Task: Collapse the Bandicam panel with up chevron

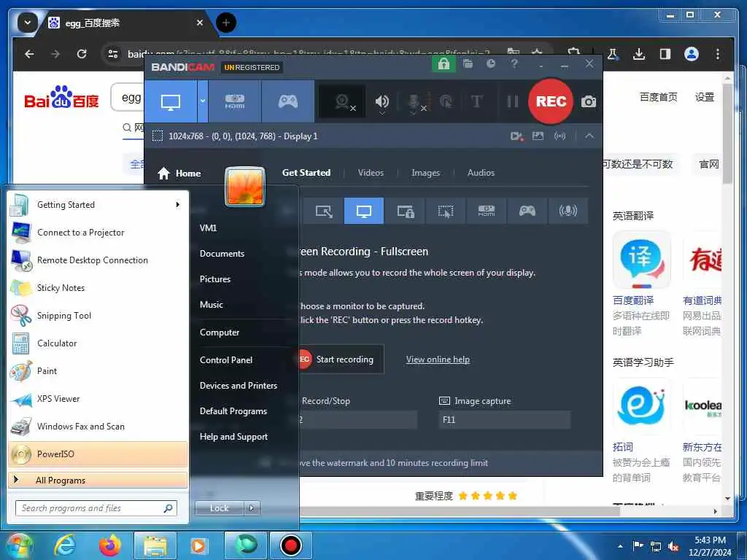Action: (589, 136)
